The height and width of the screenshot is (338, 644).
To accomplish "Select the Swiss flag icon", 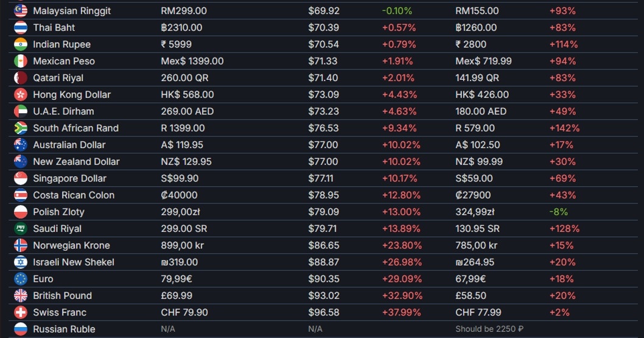I will [x=21, y=312].
